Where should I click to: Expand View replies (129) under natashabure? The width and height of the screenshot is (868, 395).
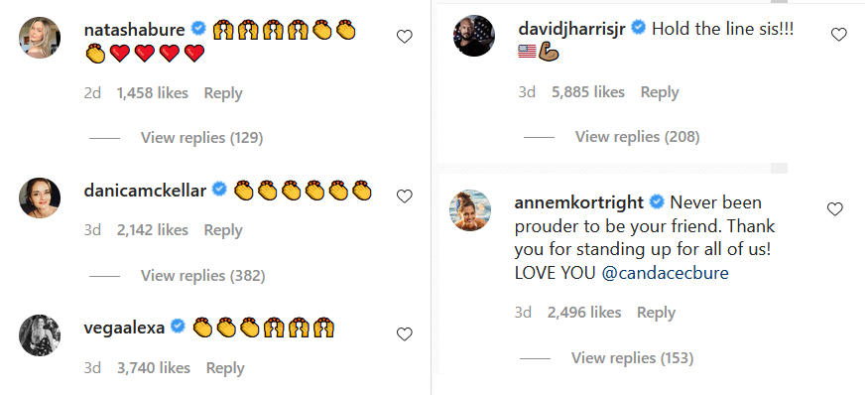(201, 137)
